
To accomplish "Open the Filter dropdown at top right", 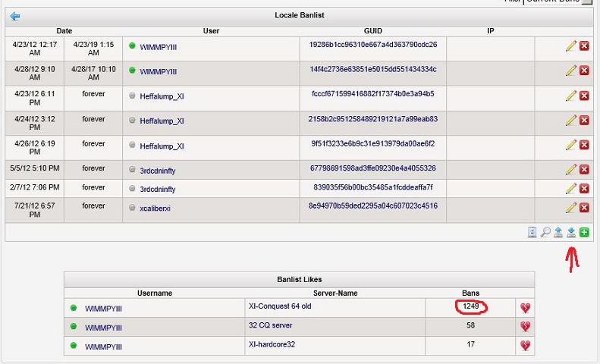I will tap(586, 2).
